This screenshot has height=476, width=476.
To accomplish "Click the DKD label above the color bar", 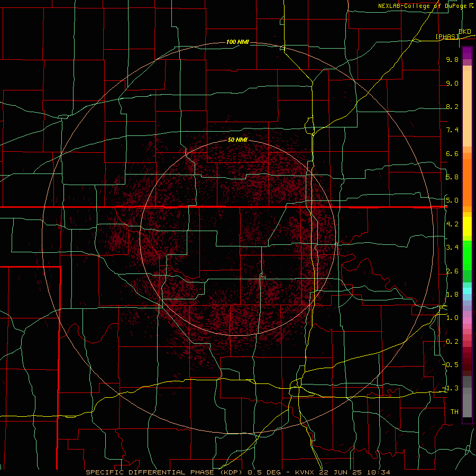I will point(465,31).
